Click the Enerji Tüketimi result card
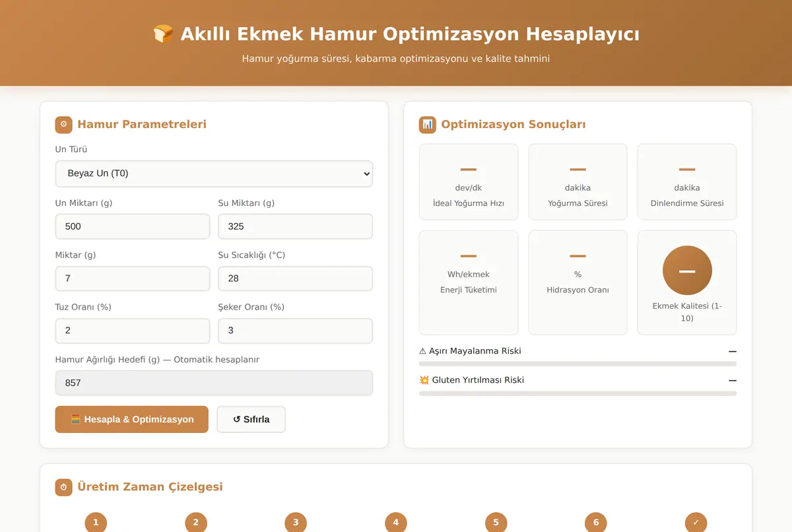 pyautogui.click(x=469, y=283)
